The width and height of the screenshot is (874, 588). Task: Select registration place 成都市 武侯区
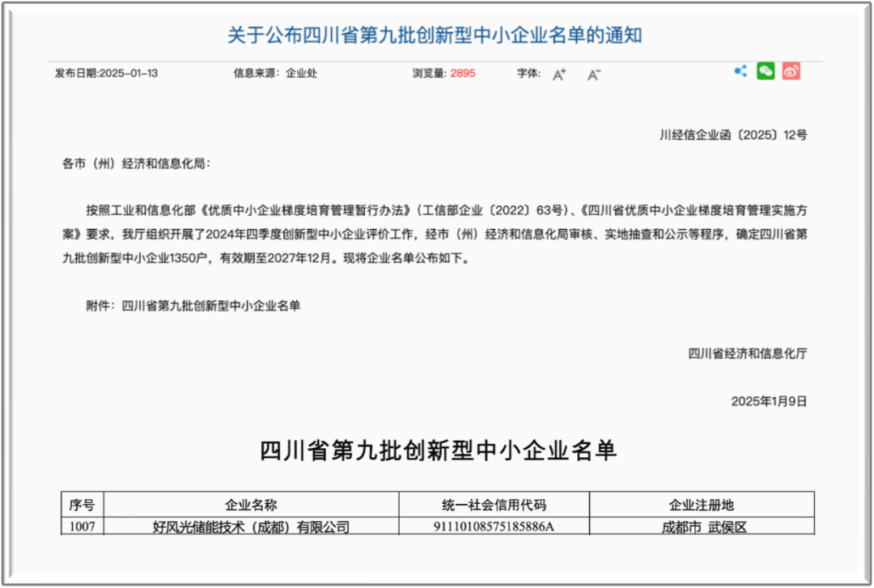click(704, 527)
